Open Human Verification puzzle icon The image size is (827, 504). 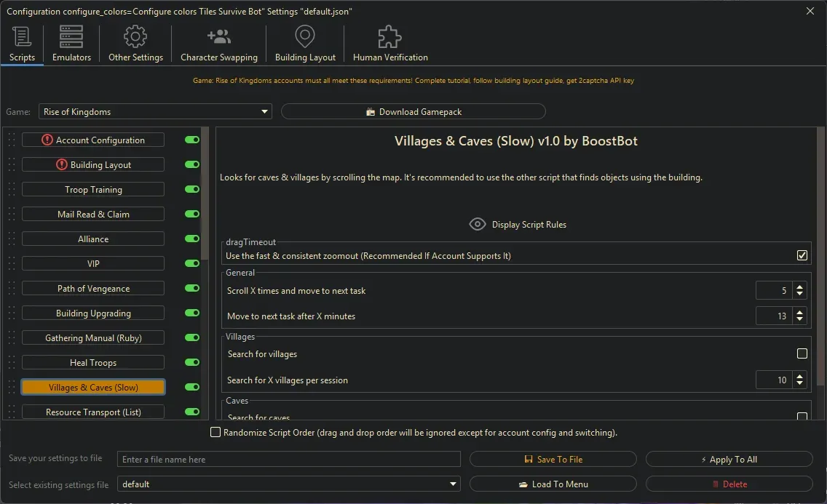pyautogui.click(x=390, y=36)
